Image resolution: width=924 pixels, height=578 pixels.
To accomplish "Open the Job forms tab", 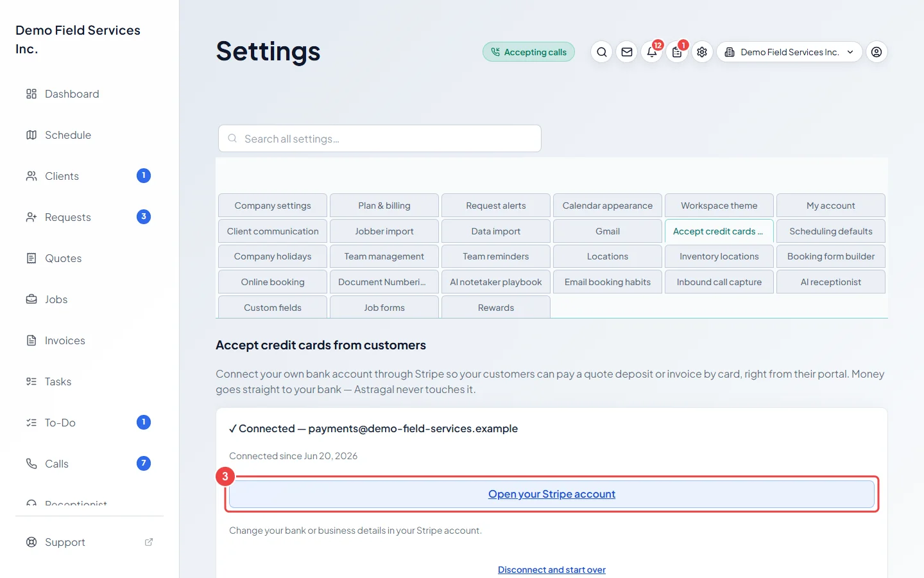I will tap(384, 307).
